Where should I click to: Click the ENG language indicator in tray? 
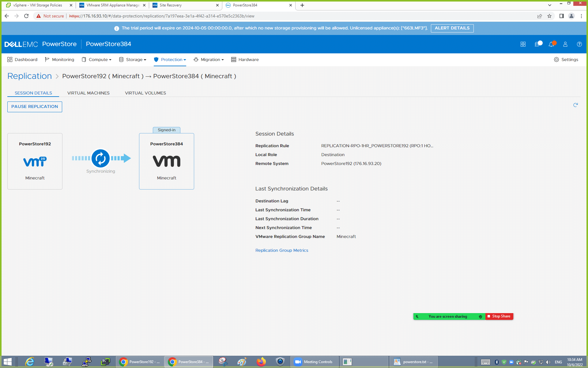pos(558,362)
